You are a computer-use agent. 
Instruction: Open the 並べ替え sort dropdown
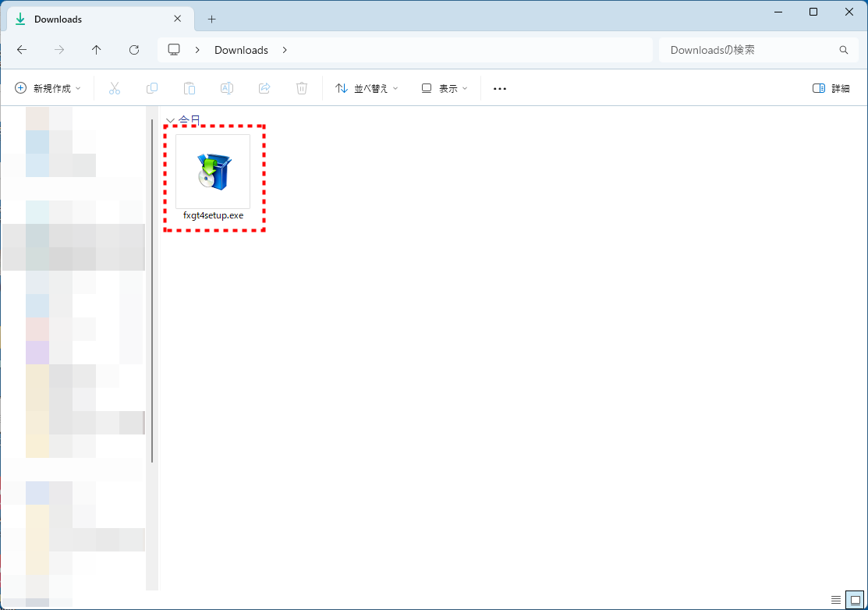click(367, 89)
